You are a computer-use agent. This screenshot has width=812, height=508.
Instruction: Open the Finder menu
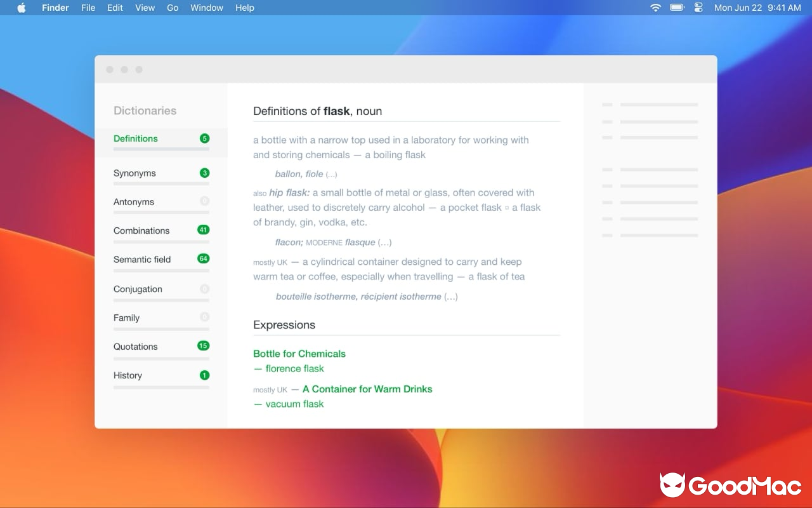tap(55, 8)
